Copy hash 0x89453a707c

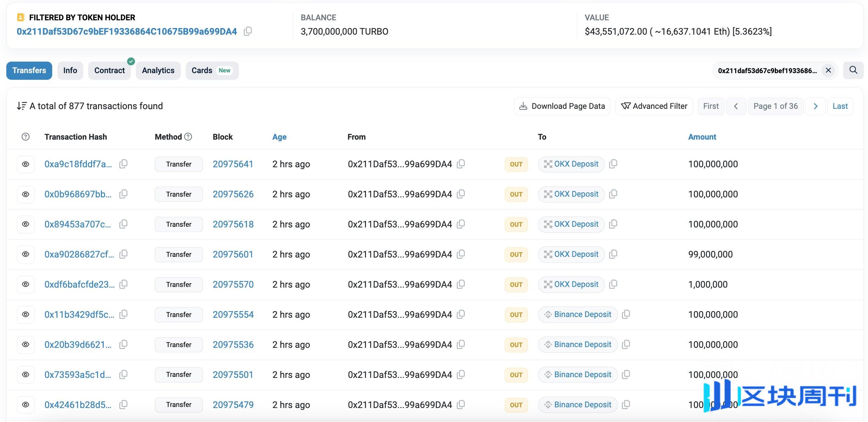123,224
